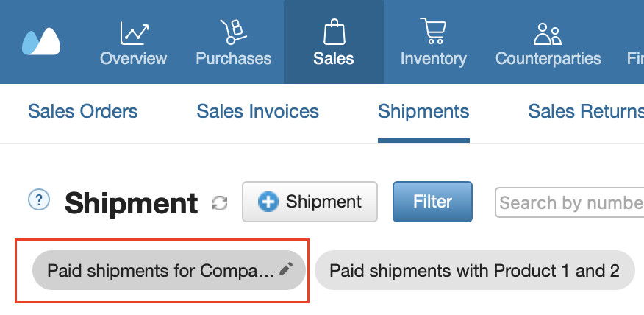Go to Purchases via hand truck icon
Screen dimensions: 644x315
[x=233, y=32]
